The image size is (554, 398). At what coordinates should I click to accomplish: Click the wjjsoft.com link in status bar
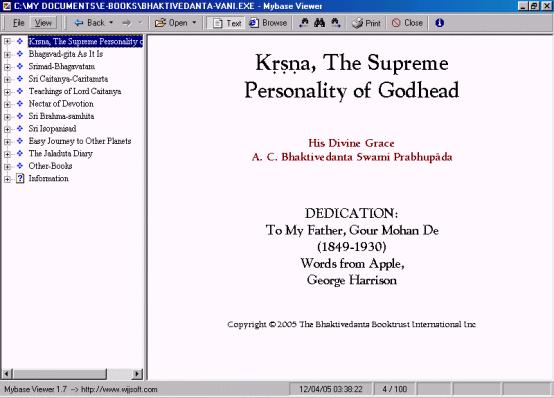(x=119, y=390)
